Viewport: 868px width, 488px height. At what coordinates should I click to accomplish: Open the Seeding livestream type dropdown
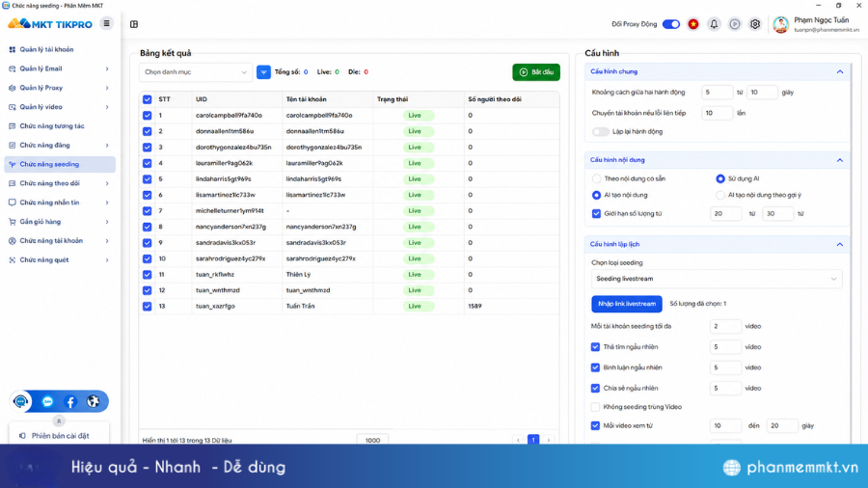click(x=717, y=279)
